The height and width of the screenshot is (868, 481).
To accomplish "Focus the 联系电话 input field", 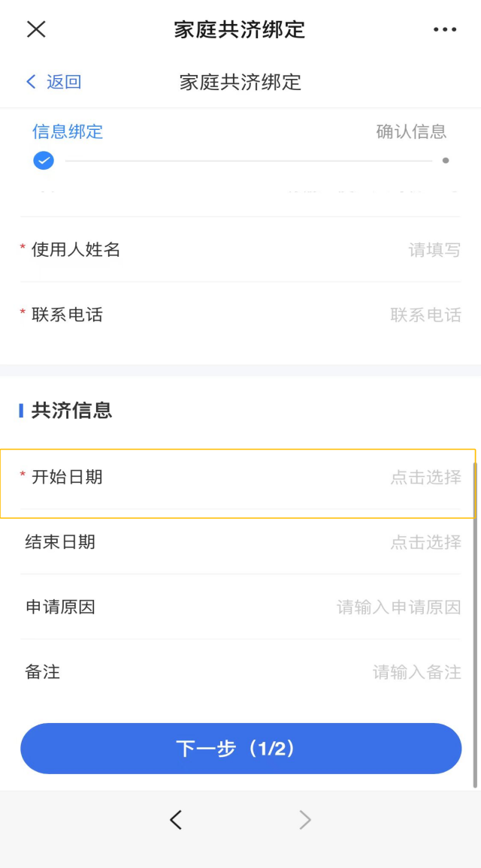I will tap(240, 315).
